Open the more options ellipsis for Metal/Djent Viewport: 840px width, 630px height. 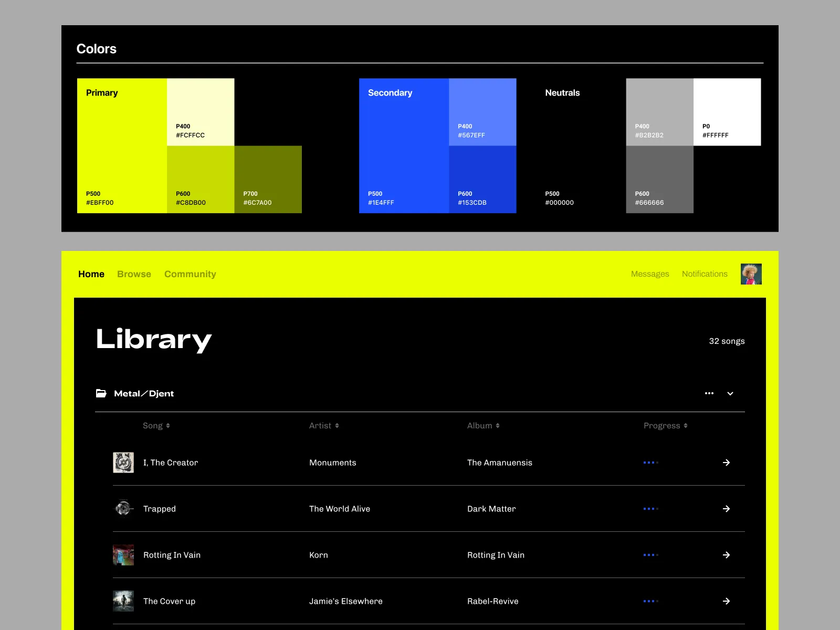(709, 393)
